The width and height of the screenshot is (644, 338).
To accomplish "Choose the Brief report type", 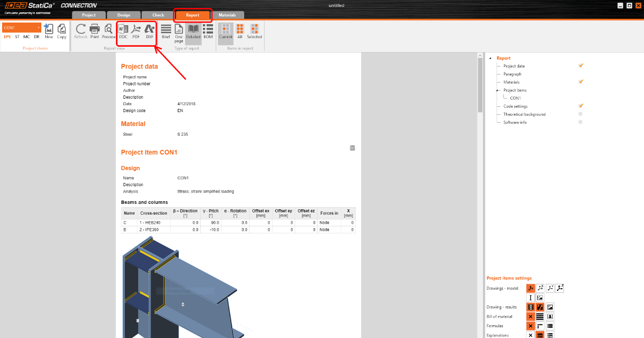I will [x=166, y=31].
